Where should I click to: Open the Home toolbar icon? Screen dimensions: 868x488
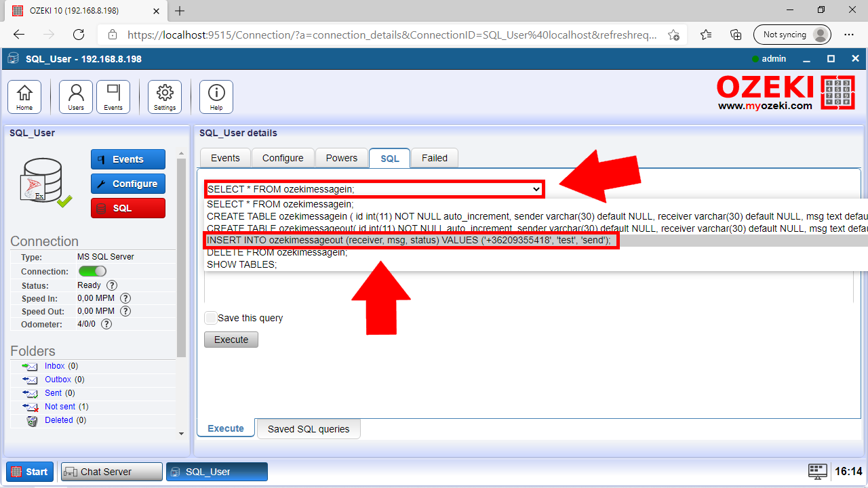24,97
